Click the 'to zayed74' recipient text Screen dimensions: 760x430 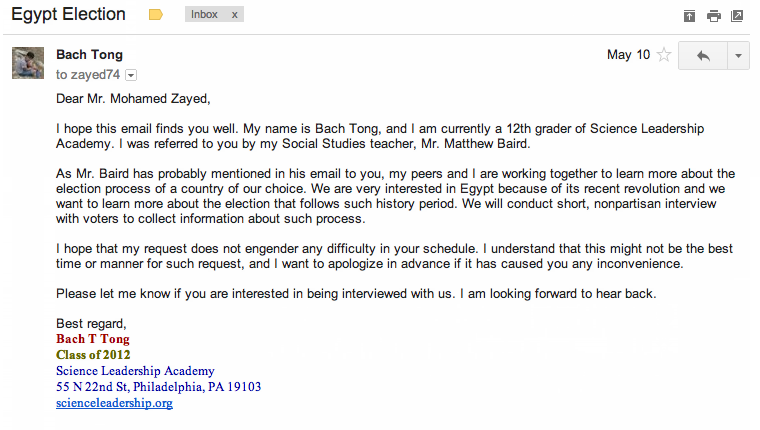coord(88,74)
